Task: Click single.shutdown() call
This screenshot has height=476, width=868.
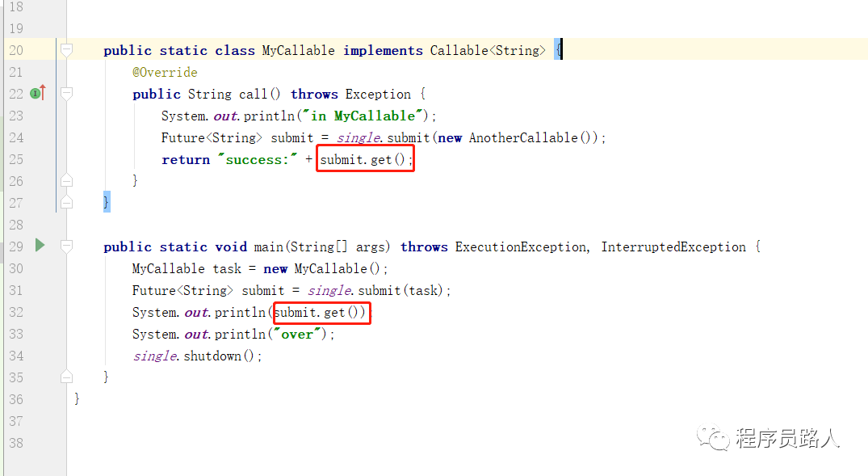Action: (x=193, y=356)
